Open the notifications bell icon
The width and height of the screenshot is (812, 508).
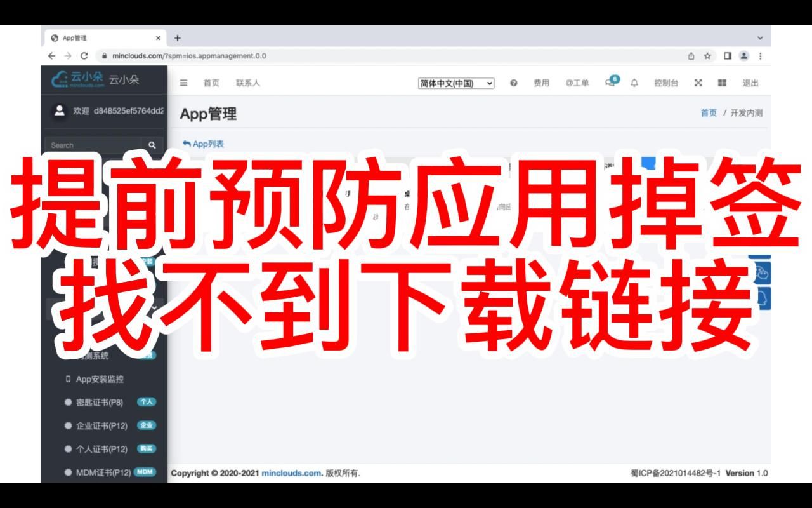(634, 83)
